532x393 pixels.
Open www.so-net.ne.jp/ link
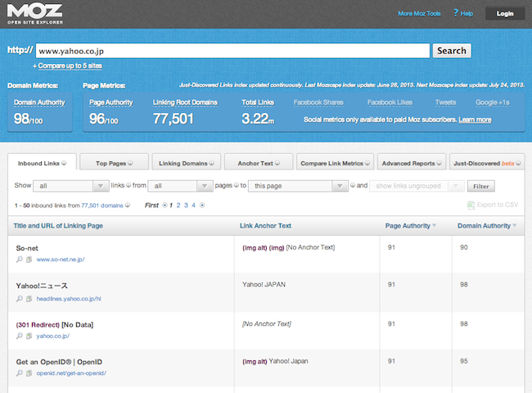[61, 260]
